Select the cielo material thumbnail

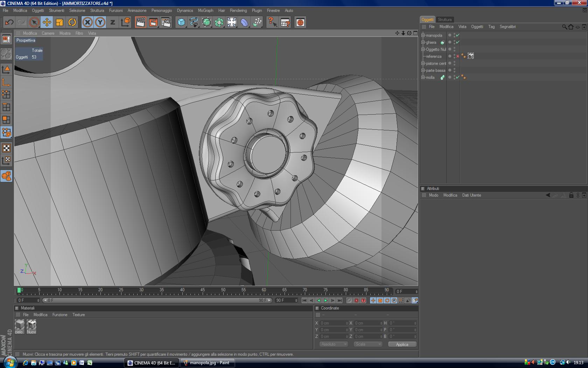point(19,326)
